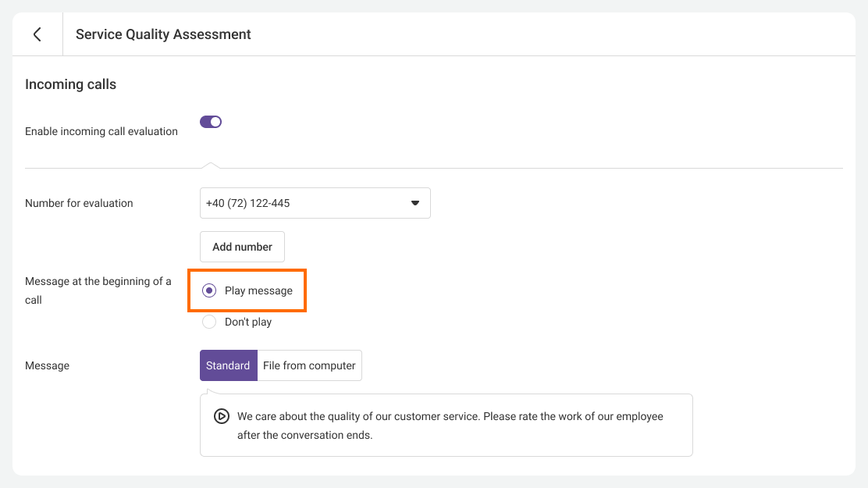Play the standard message audio preview icon

[222, 416]
